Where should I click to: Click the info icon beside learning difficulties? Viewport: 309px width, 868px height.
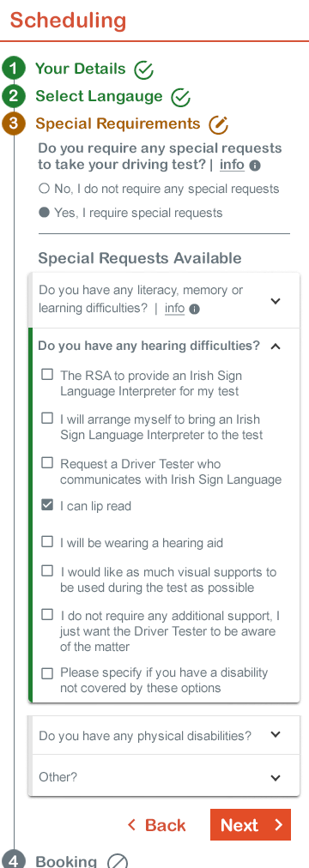click(194, 310)
